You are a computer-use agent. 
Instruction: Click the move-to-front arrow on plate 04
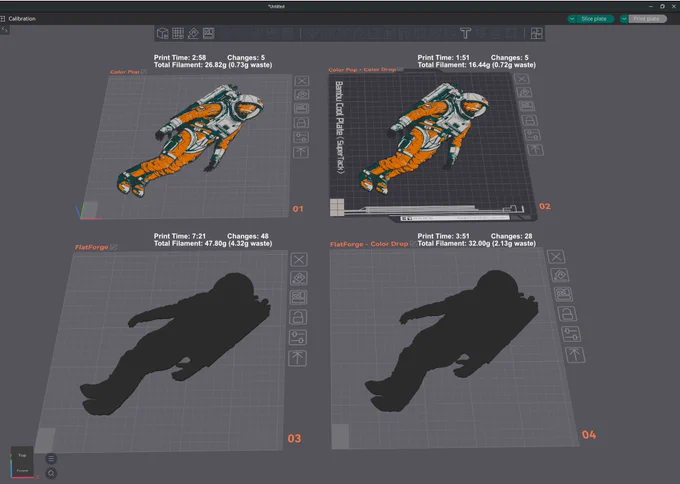pyautogui.click(x=575, y=355)
